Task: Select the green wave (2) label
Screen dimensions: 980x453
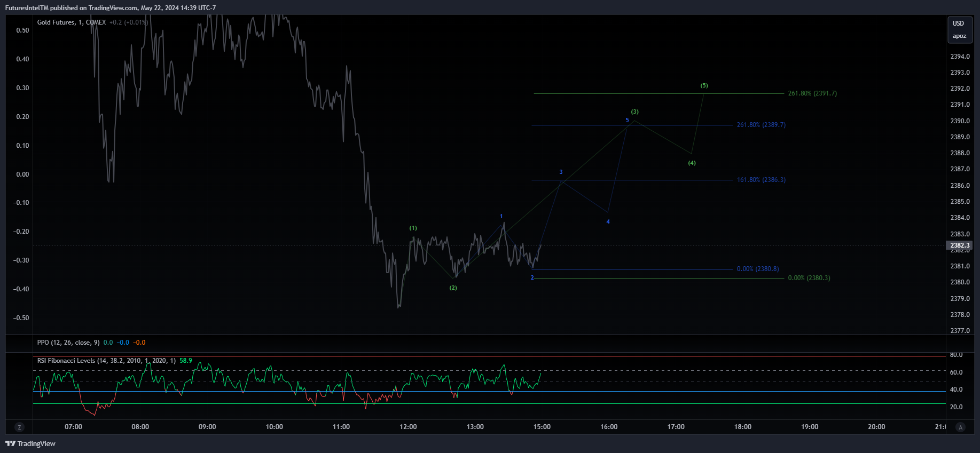Action: (453, 288)
